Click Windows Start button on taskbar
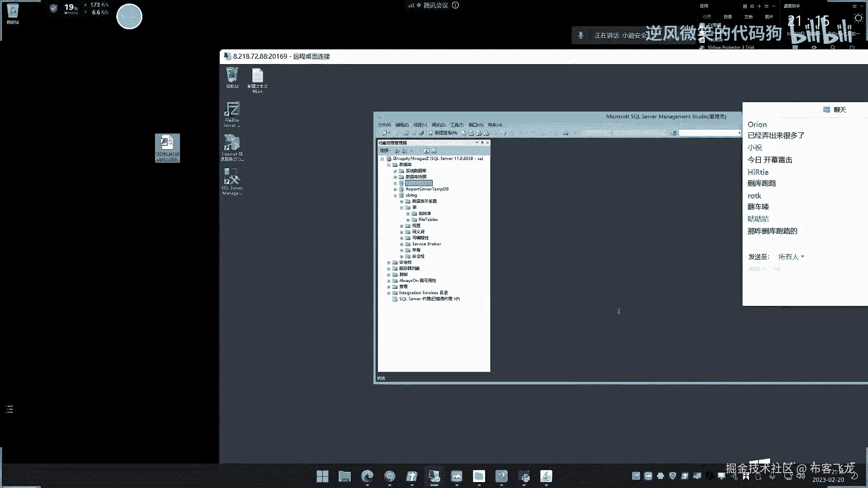868x488 pixels. coord(322,476)
